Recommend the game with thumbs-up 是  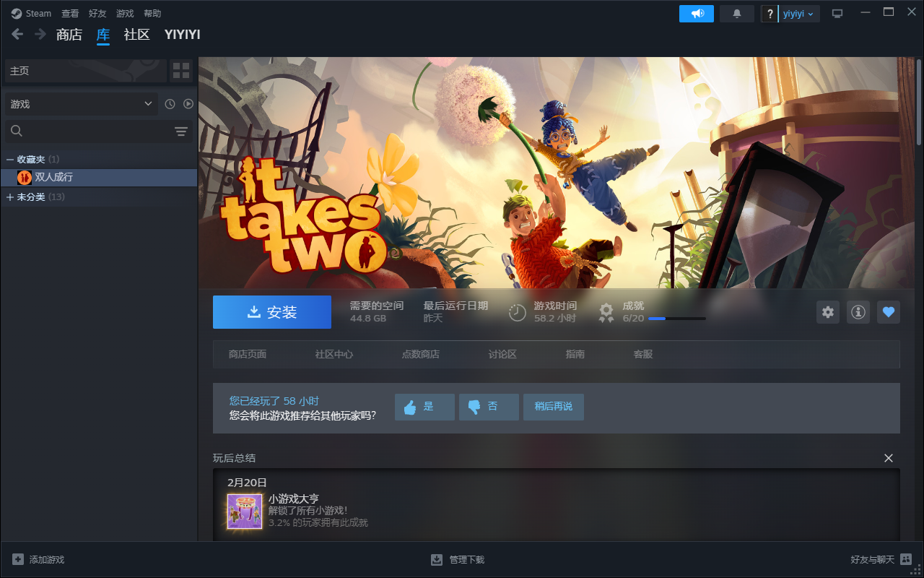point(424,407)
